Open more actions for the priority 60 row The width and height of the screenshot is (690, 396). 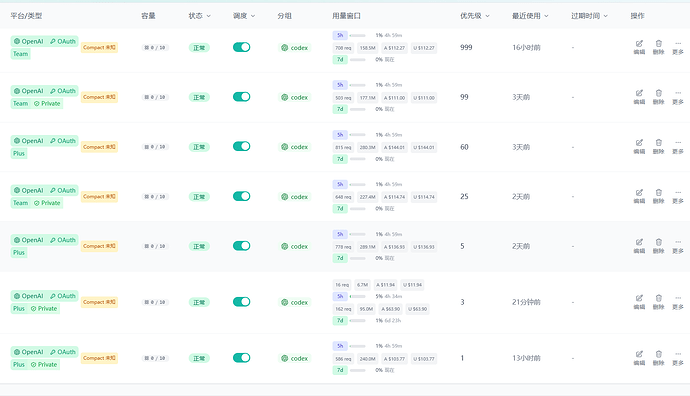[678, 147]
